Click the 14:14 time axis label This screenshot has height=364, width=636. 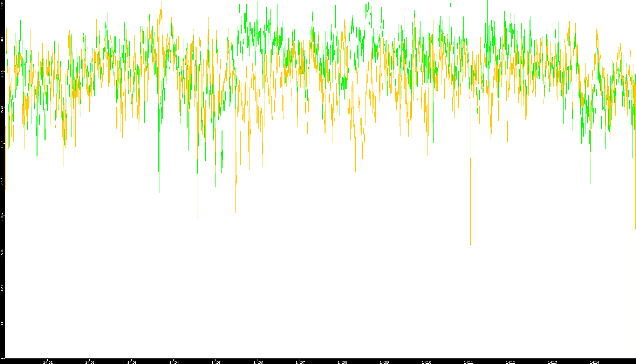[x=595, y=362]
